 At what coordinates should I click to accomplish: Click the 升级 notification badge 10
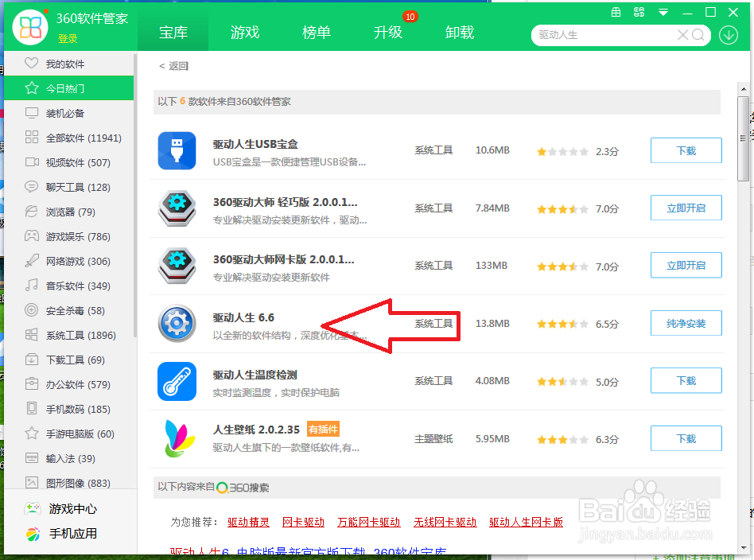(410, 17)
